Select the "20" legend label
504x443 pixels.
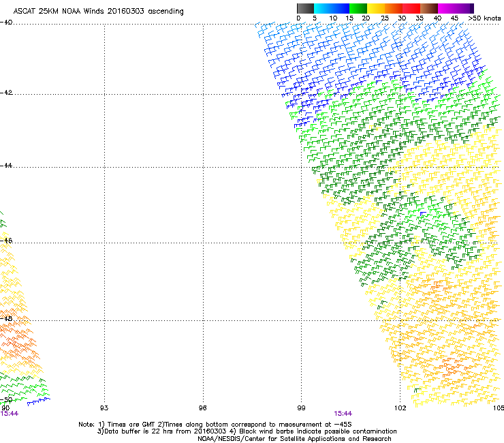coord(366,18)
